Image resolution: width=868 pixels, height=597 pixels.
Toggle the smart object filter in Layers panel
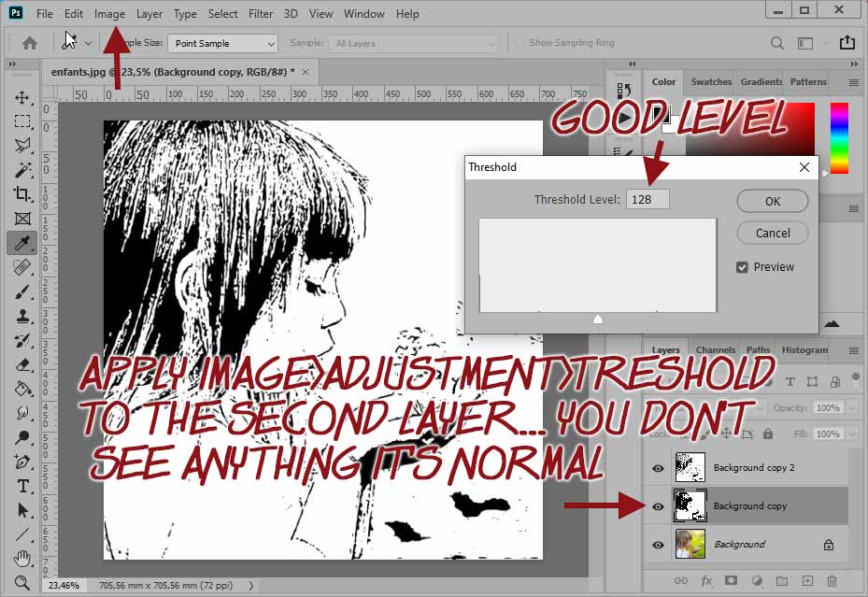[835, 382]
